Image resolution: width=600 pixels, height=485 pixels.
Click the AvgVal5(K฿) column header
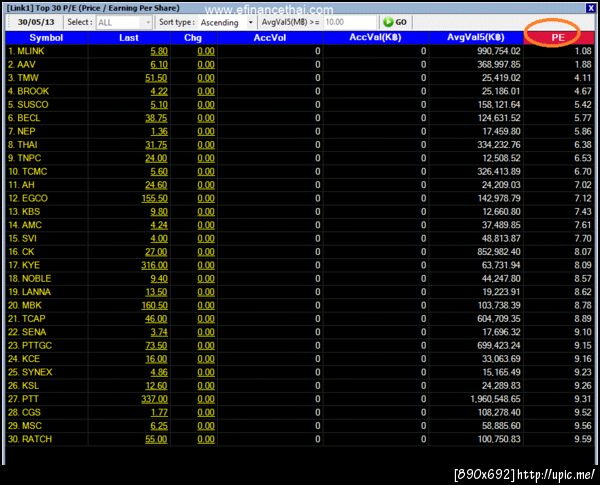pyautogui.click(x=476, y=38)
